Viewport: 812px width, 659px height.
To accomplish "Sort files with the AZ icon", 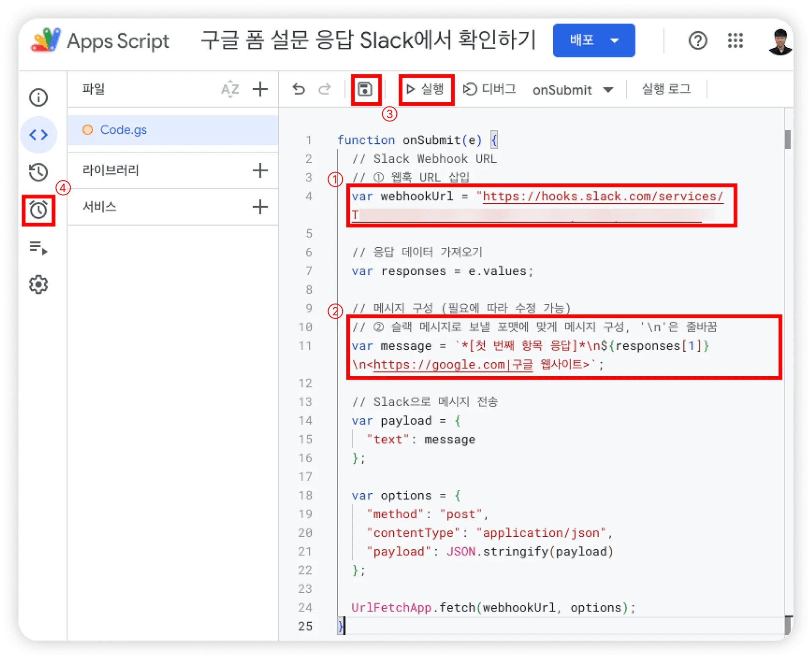I will pyautogui.click(x=230, y=89).
